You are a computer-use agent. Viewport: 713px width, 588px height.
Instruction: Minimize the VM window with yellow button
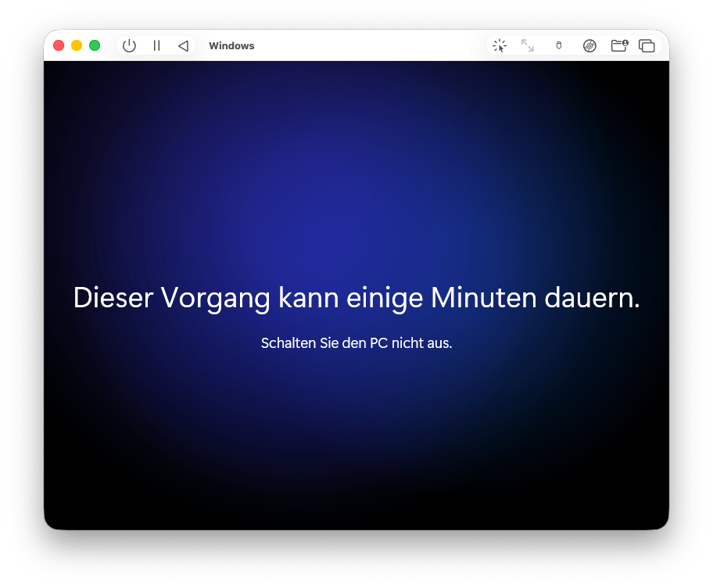point(77,45)
